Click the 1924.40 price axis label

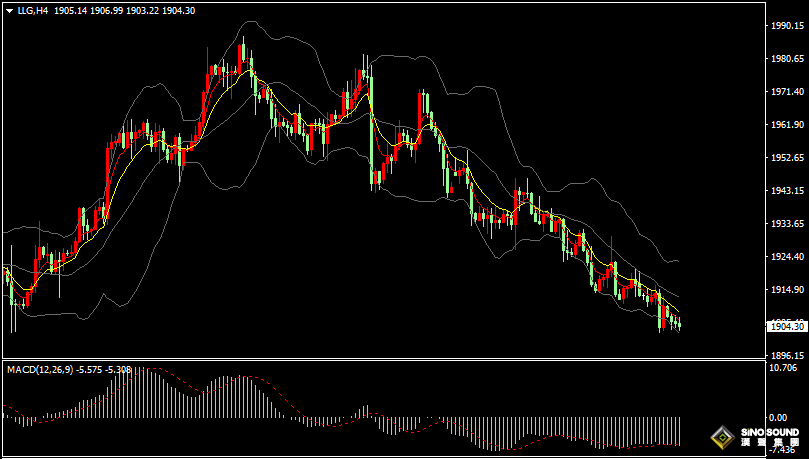[788, 256]
